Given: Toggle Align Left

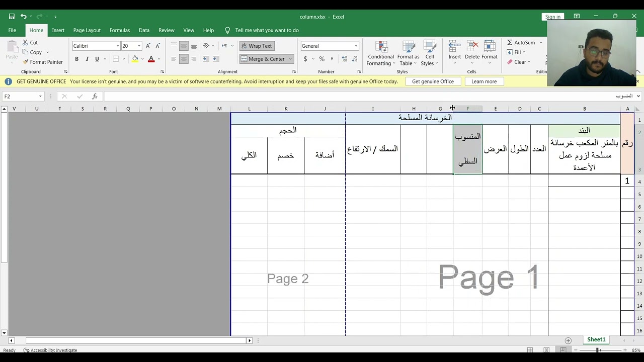Looking at the screenshot, I should (x=174, y=59).
